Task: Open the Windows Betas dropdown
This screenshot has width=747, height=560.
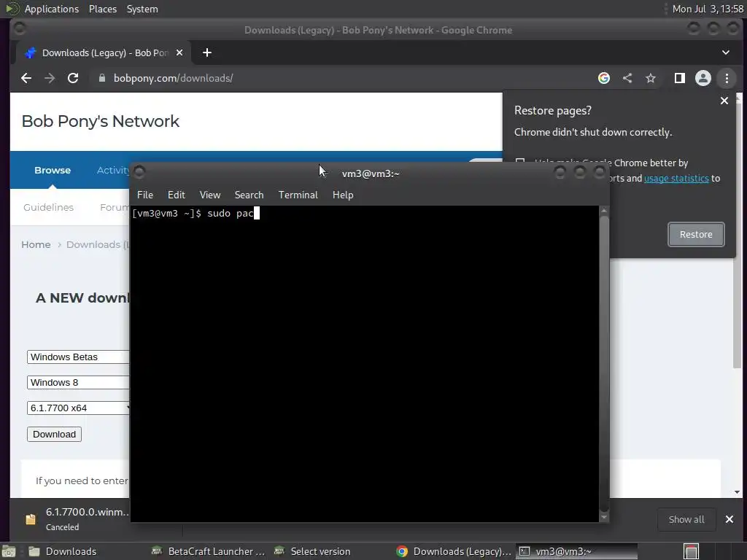Action: click(78, 357)
